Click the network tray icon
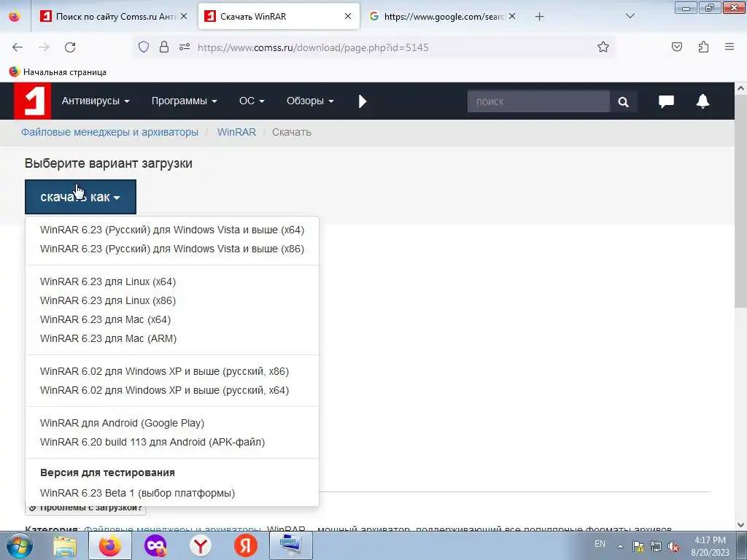 pyautogui.click(x=656, y=547)
